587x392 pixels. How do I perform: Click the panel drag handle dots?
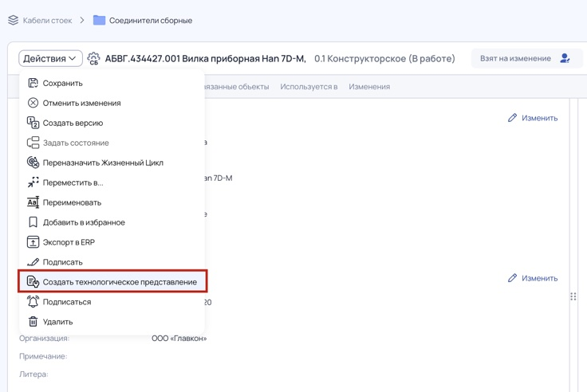[x=573, y=296]
